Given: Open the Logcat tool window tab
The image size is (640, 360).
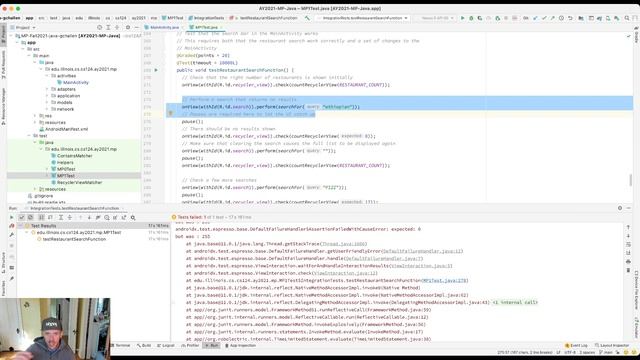Looking at the screenshot, I should pos(166,345).
